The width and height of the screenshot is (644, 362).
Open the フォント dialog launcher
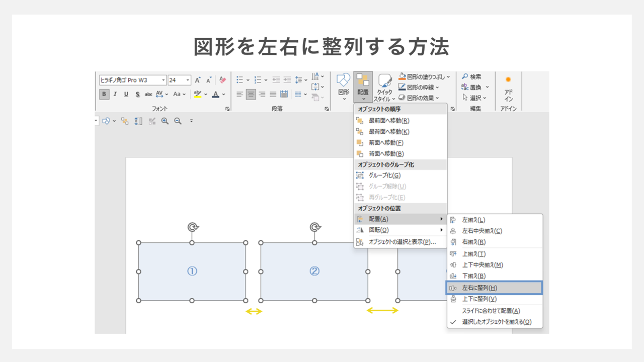[x=227, y=109]
